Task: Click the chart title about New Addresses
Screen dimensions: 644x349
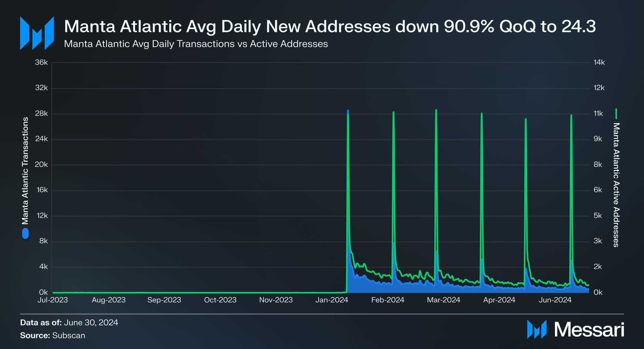Action: point(330,26)
